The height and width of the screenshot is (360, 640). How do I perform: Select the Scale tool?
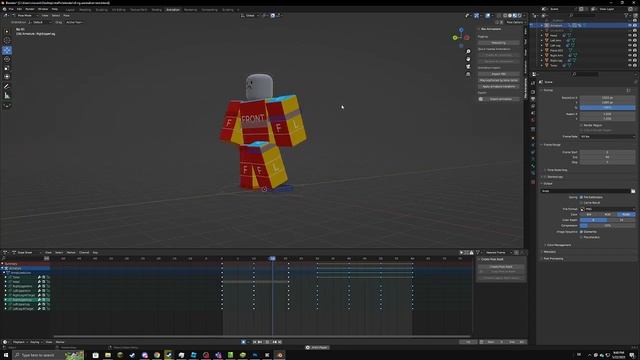[7, 68]
